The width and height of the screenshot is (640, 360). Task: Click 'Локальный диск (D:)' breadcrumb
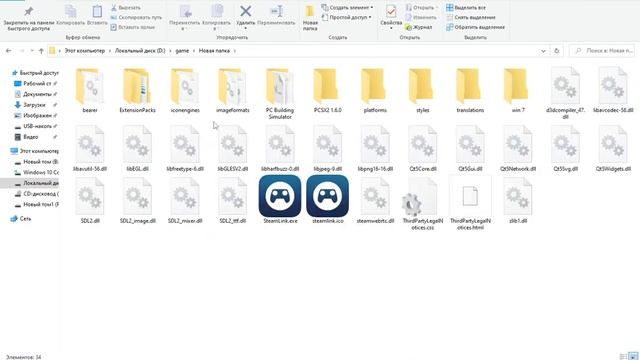coord(140,51)
